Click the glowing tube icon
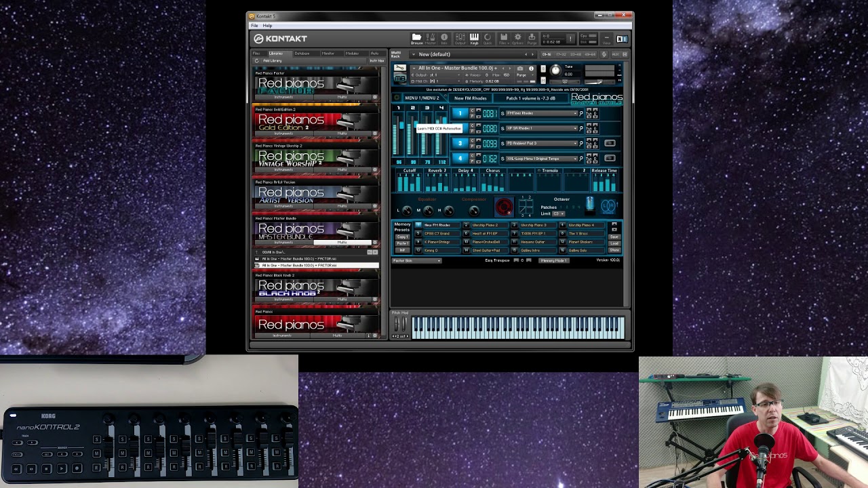Viewport: 868px width, 488px height. pos(589,204)
